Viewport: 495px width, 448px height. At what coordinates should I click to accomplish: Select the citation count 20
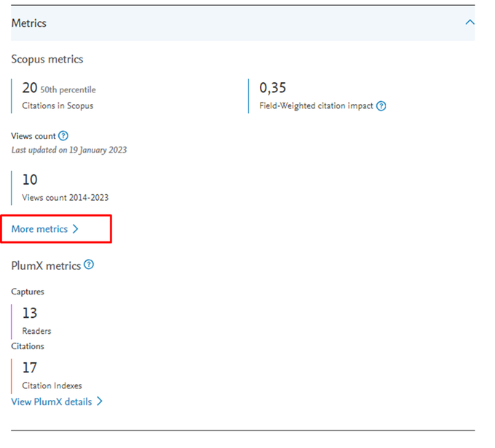coord(30,88)
